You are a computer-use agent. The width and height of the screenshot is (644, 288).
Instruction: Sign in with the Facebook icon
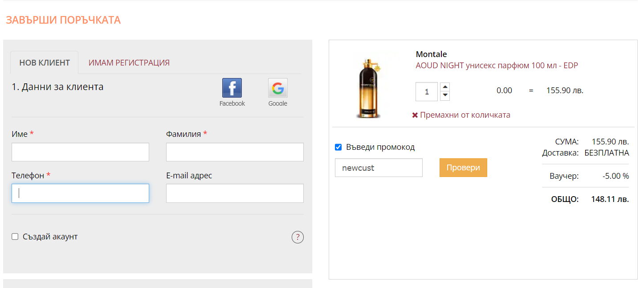coord(232,88)
